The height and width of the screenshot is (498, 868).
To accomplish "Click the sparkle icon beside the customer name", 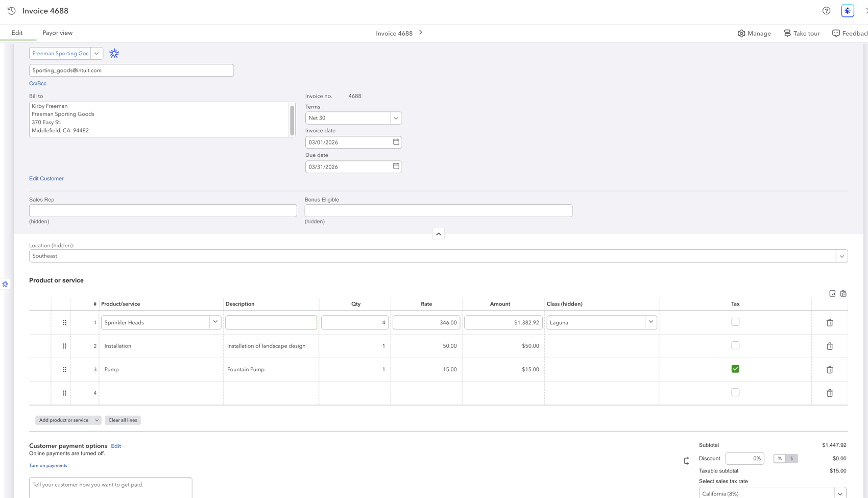I will [114, 53].
